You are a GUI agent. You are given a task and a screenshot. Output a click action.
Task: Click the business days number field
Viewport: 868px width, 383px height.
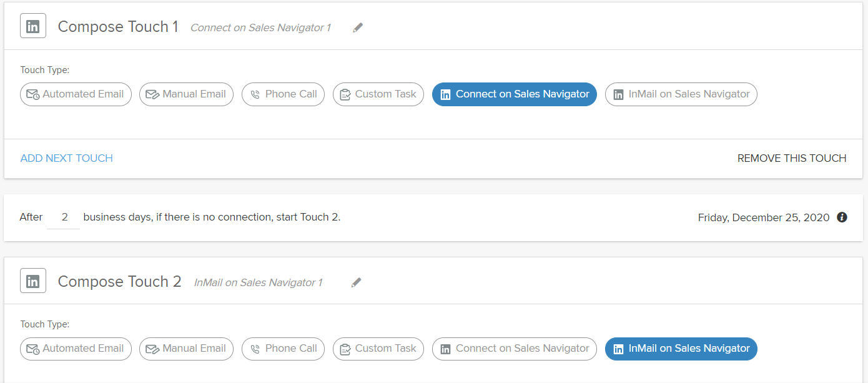[x=64, y=217]
